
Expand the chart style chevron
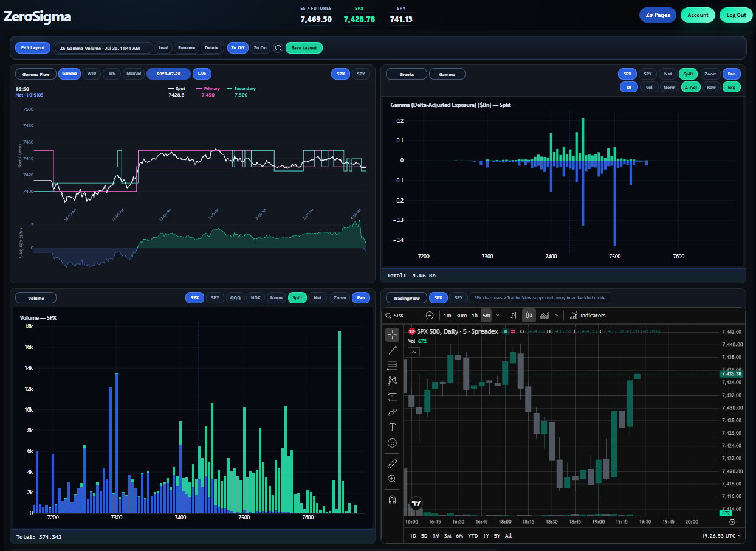point(558,315)
